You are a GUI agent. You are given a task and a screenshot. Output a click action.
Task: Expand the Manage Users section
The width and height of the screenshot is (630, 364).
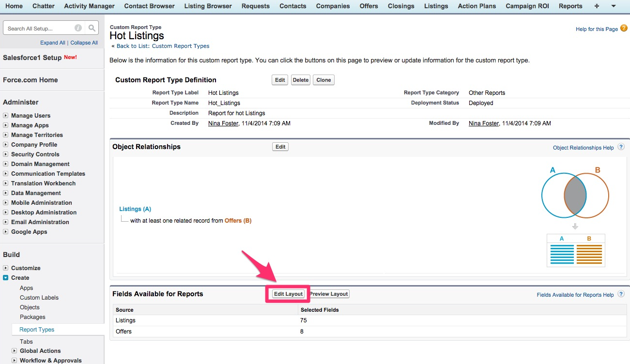point(6,116)
